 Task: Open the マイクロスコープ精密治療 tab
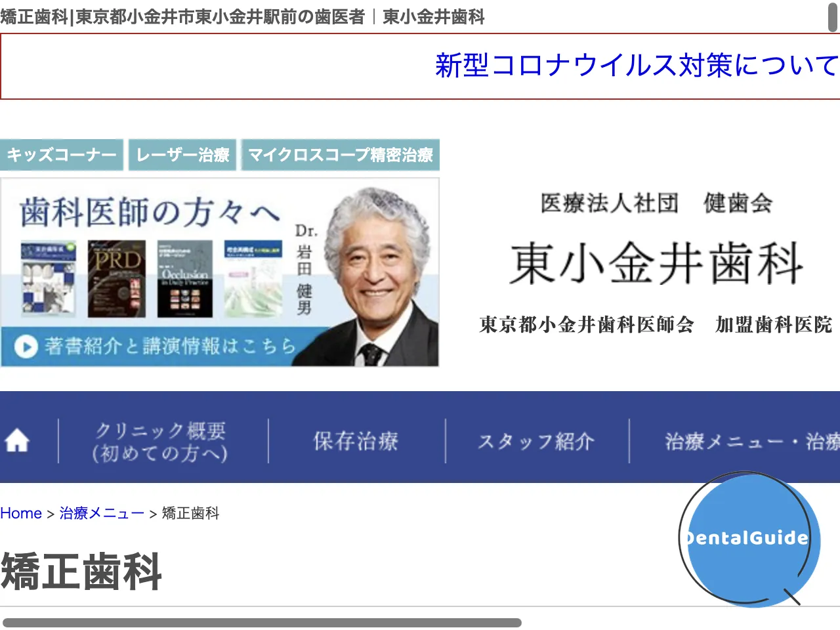click(x=341, y=155)
